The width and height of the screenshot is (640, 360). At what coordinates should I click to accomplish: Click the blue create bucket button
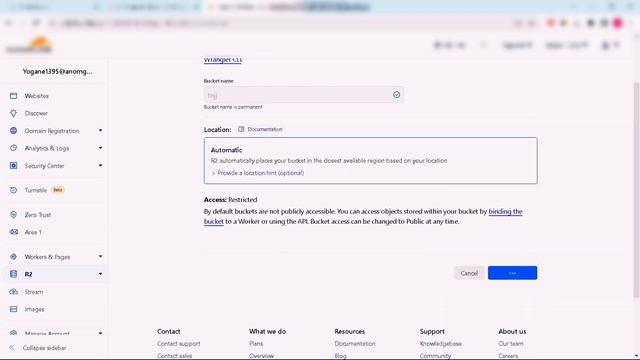click(x=512, y=273)
